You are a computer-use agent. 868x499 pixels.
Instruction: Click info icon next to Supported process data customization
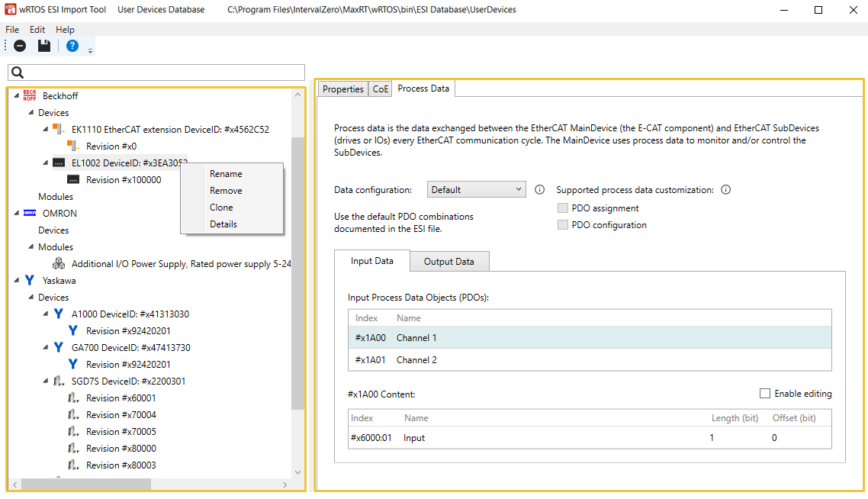point(725,190)
